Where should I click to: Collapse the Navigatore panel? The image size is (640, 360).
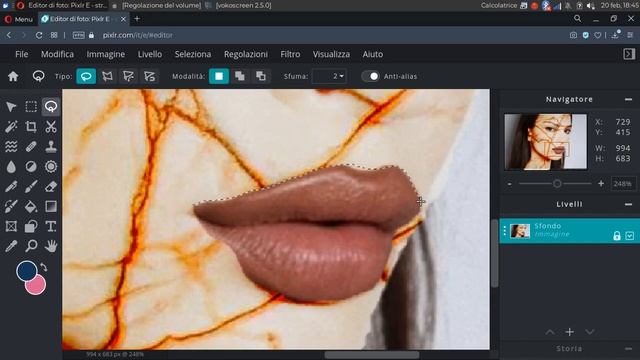click(x=628, y=100)
